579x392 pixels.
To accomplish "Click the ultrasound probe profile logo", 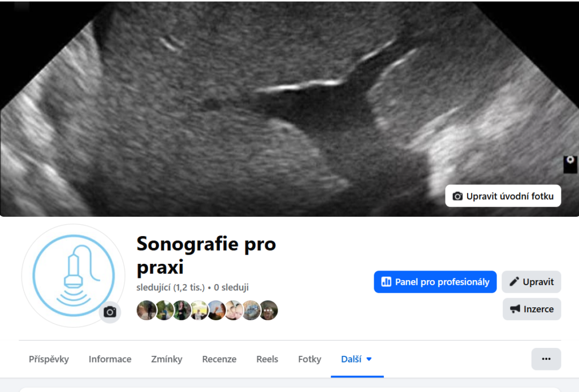I will coord(72,275).
